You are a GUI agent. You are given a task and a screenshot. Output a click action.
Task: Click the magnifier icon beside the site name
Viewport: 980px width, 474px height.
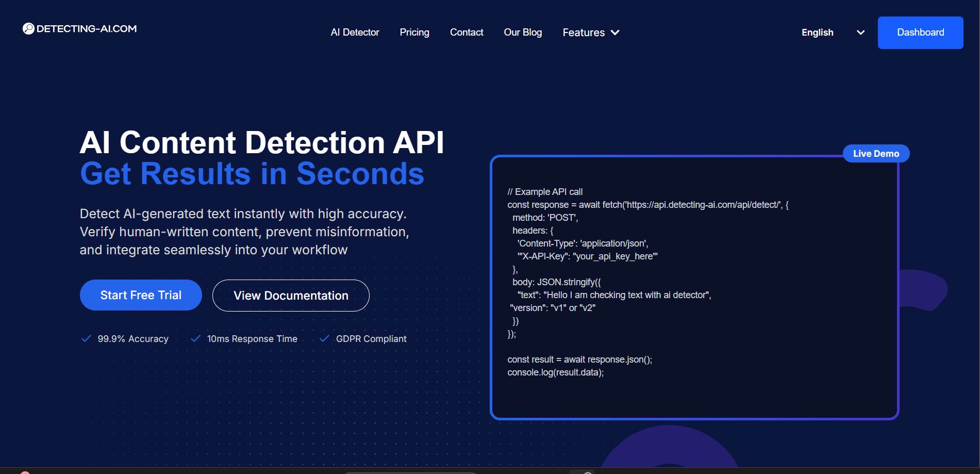(27, 28)
